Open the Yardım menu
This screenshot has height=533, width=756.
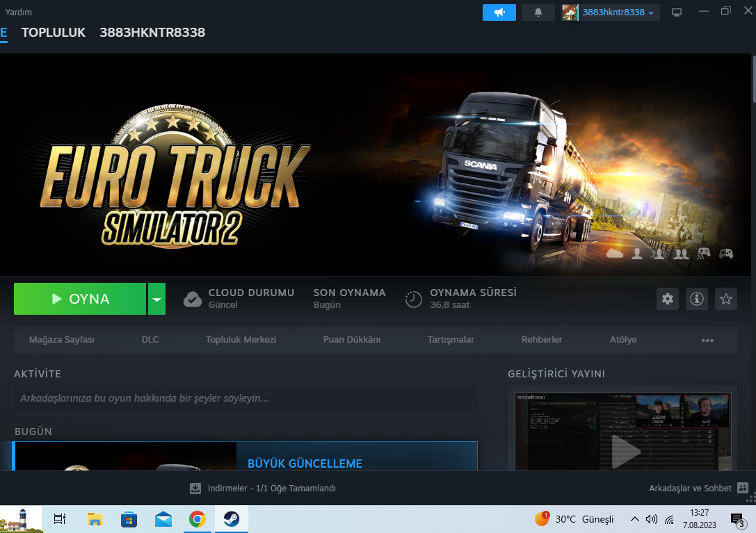18,12
